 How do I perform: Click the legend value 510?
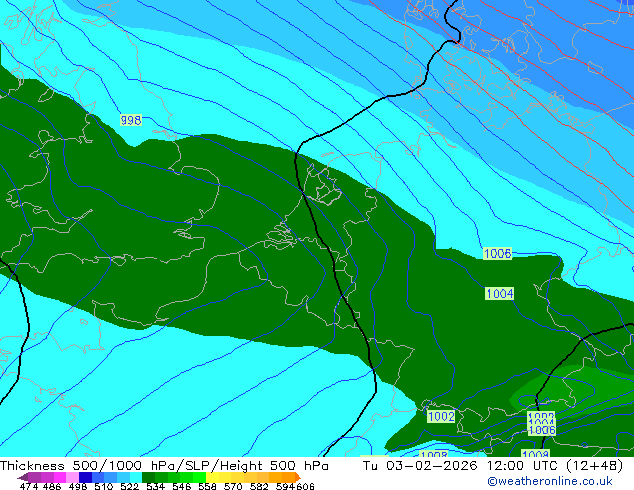click(104, 486)
